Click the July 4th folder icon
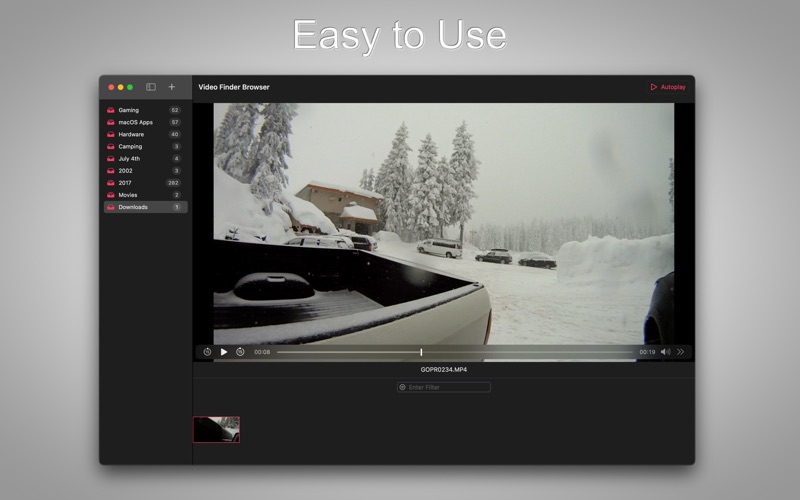Image resolution: width=800 pixels, height=500 pixels. click(x=111, y=159)
